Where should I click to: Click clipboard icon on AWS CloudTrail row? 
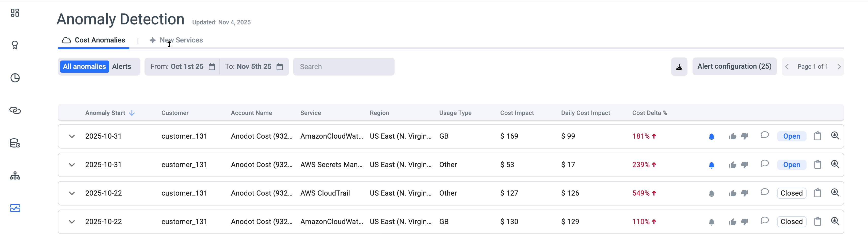(817, 193)
